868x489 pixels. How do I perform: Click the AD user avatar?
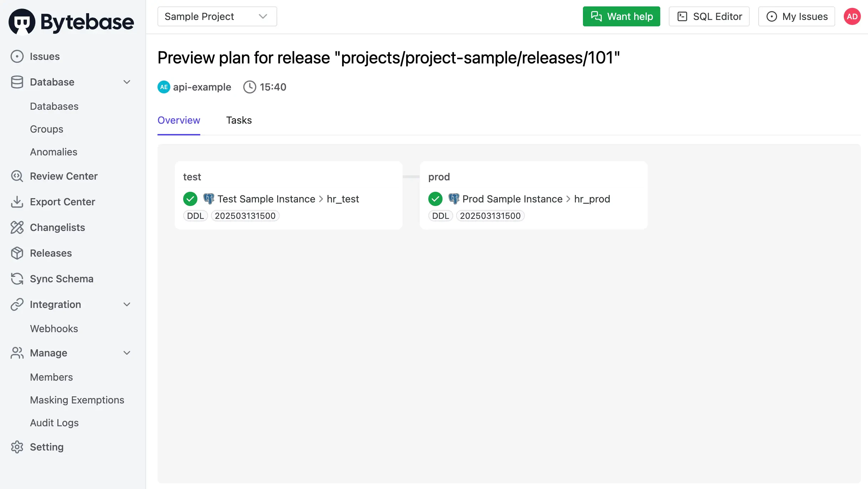(852, 16)
